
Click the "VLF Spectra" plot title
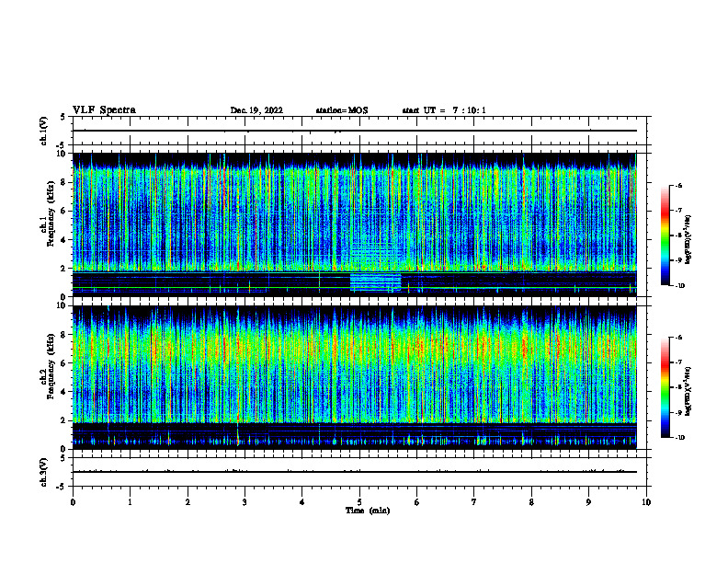[104, 110]
